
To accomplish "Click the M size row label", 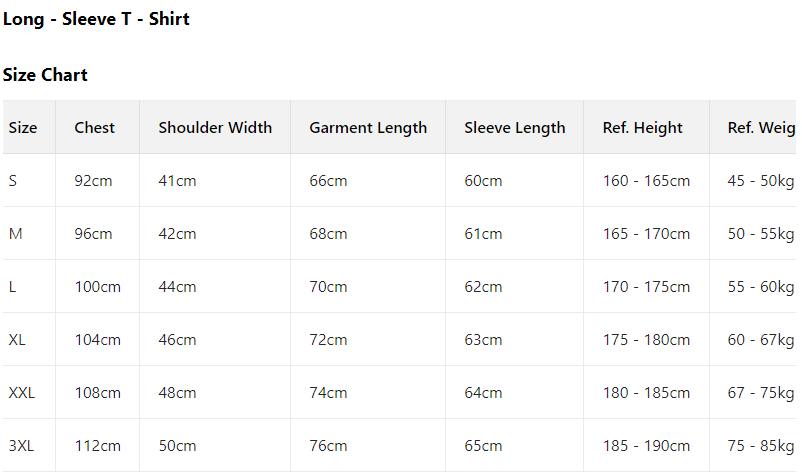I will 15,234.
